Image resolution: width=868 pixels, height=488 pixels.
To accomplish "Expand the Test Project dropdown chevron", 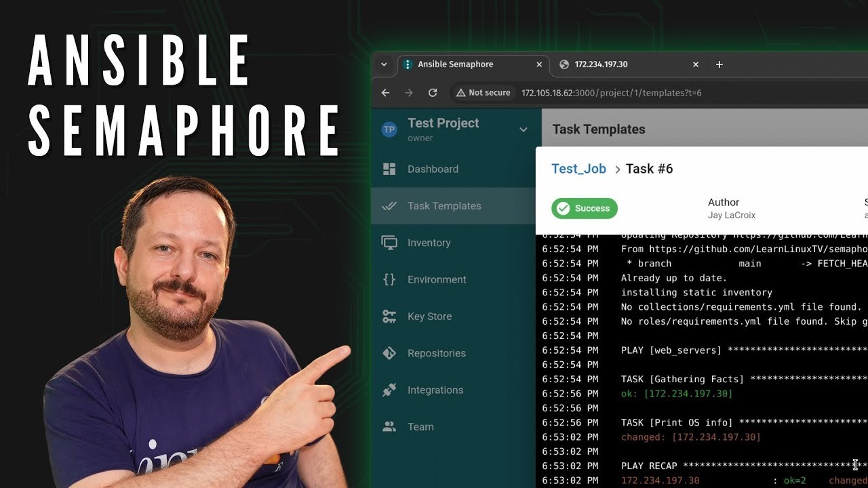I will (523, 129).
